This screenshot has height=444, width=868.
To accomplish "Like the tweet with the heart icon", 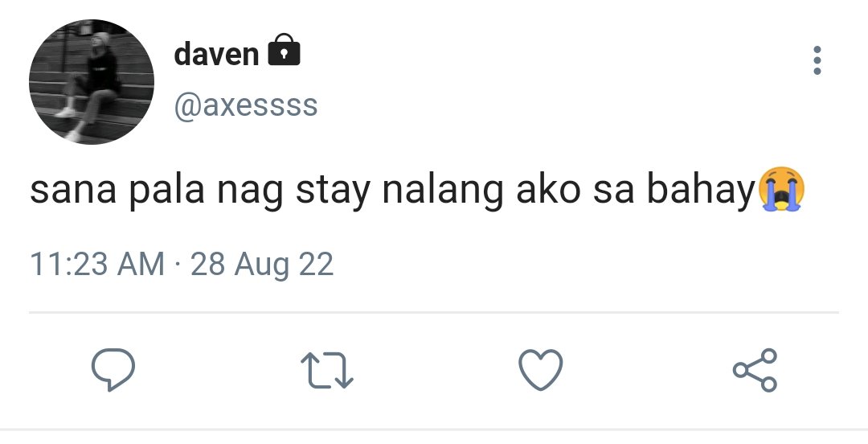I will click(x=540, y=370).
